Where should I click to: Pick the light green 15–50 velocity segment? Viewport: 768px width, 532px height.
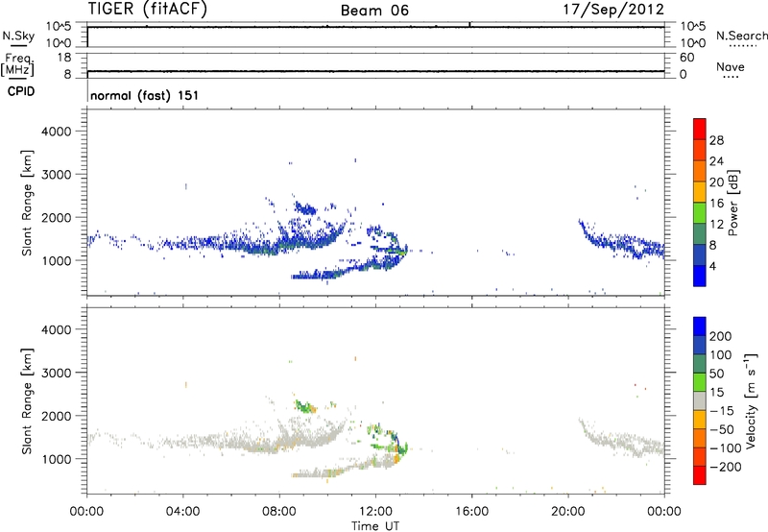pyautogui.click(x=700, y=382)
